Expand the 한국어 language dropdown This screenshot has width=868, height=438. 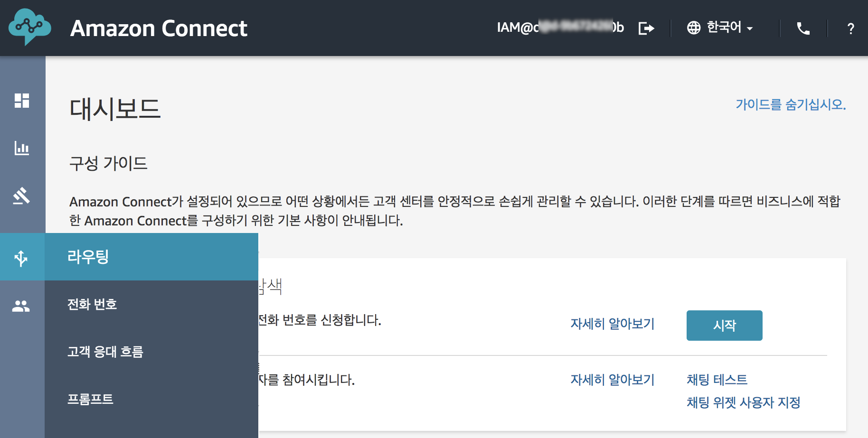pos(729,28)
